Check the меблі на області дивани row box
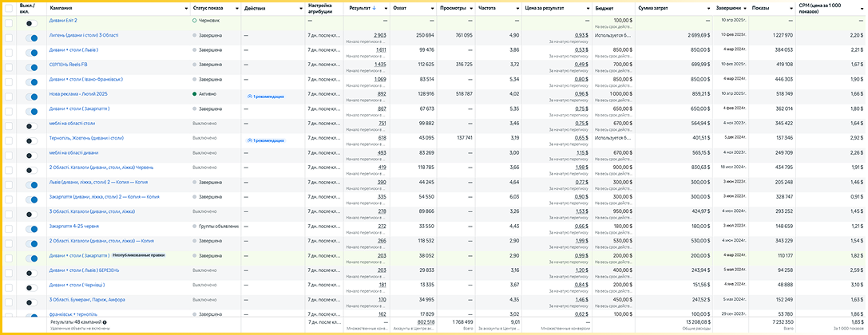This screenshot has height=335, width=868. coord(8,156)
